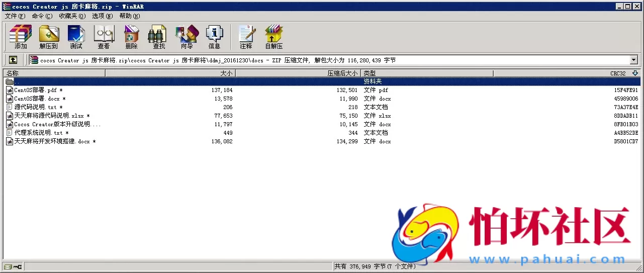Open the 帮助(H) menu
This screenshot has height=273, width=644.
129,16
